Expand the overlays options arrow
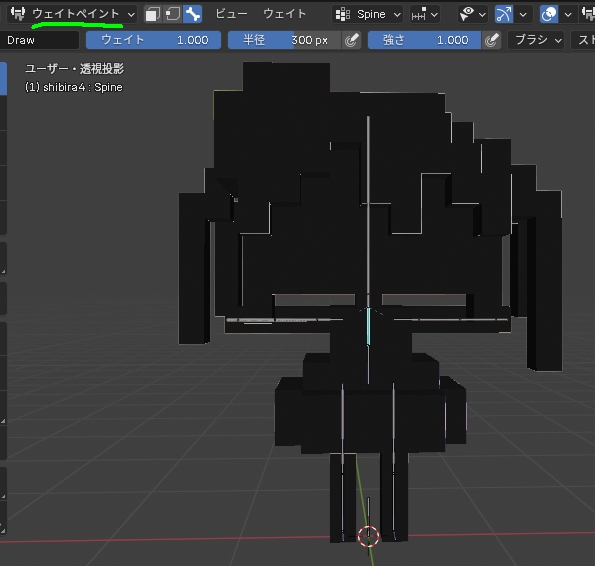The width and height of the screenshot is (595, 566). point(568,14)
